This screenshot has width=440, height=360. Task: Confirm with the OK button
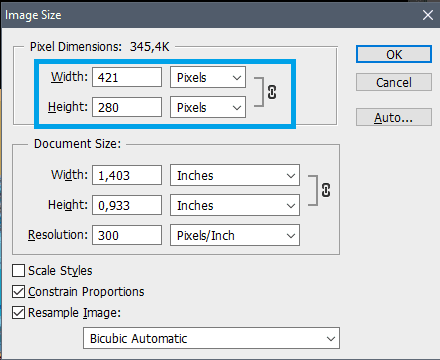[394, 54]
